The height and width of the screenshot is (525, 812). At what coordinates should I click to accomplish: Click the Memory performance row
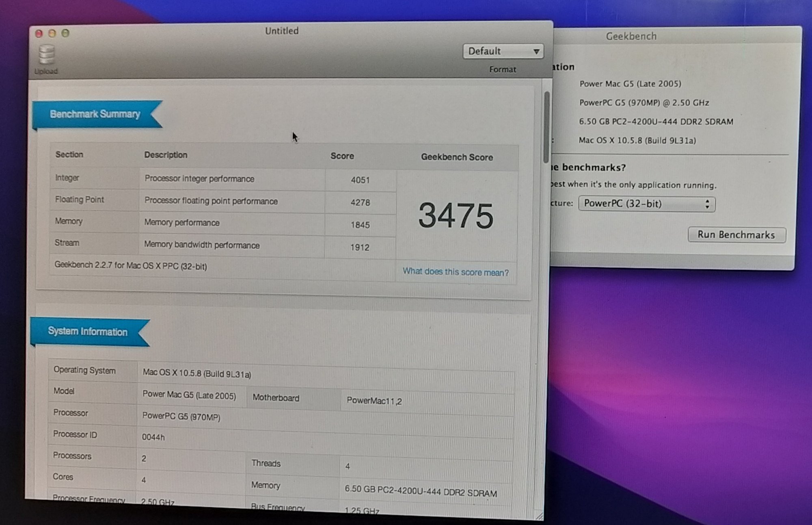182,223
